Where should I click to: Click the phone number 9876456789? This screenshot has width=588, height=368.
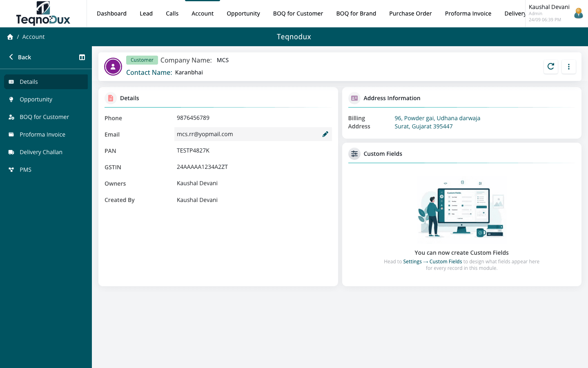193,118
